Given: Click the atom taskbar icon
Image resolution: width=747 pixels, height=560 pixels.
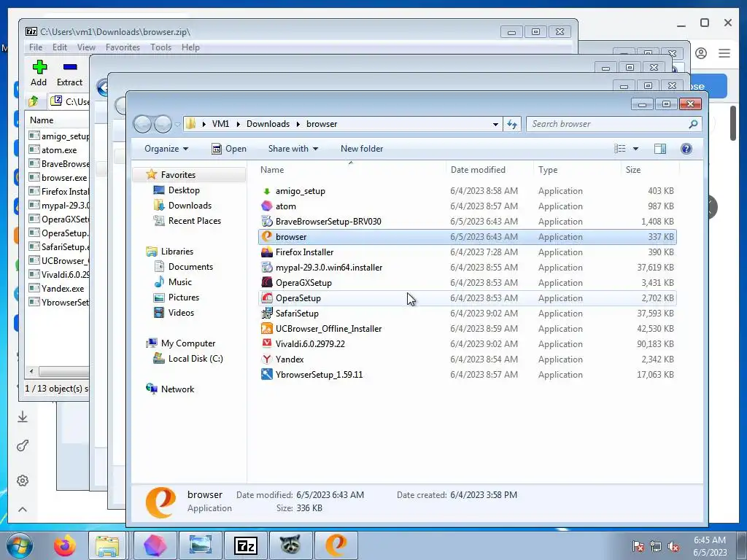Looking at the screenshot, I should (x=155, y=545).
